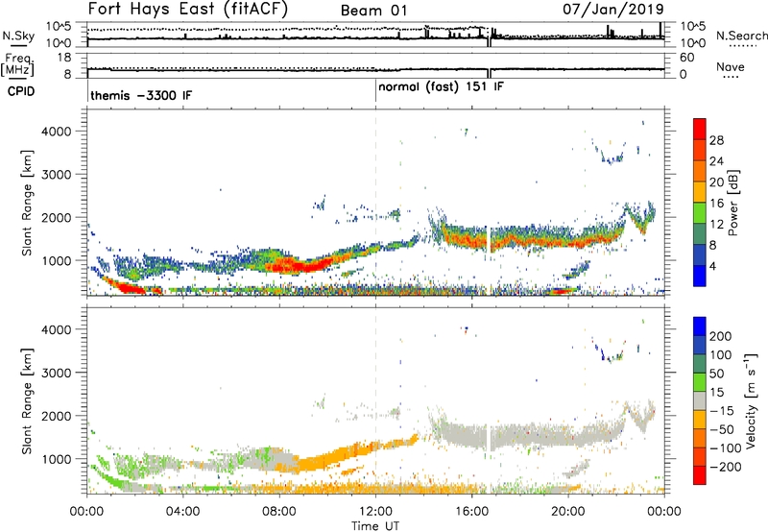Click gray band of velocity colorbar
The image size is (768, 532).
point(700,400)
